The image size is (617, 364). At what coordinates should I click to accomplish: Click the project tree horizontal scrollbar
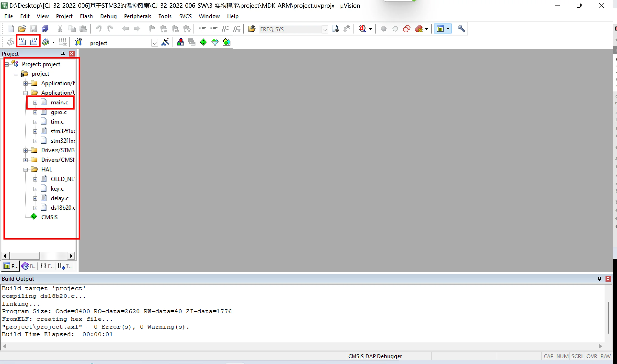click(x=24, y=256)
